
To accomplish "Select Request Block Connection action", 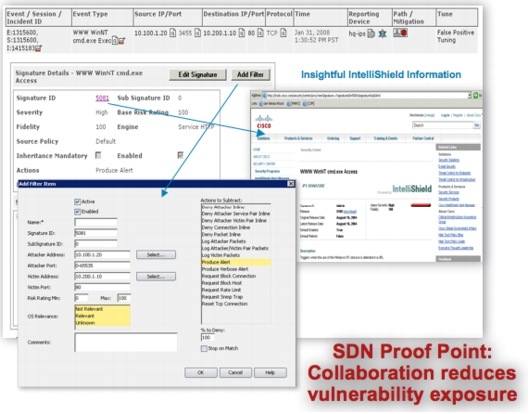I will 236,276.
